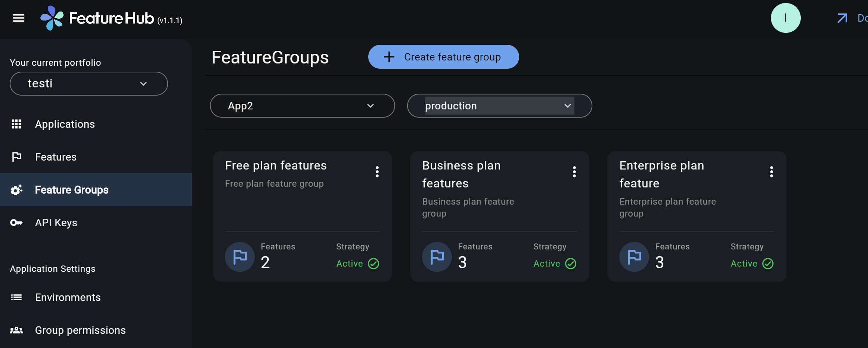Click the flag icon on Free plan features card

[x=239, y=257]
